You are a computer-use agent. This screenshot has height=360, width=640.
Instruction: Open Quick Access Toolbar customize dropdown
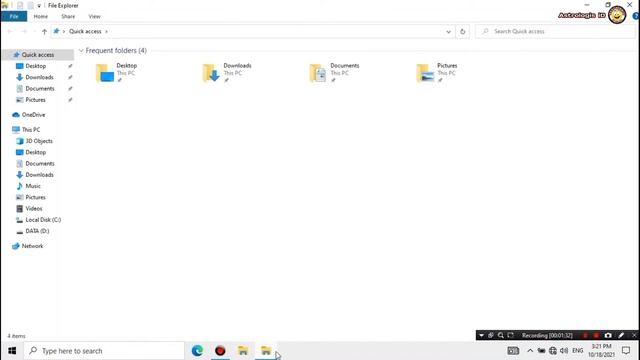[39, 6]
